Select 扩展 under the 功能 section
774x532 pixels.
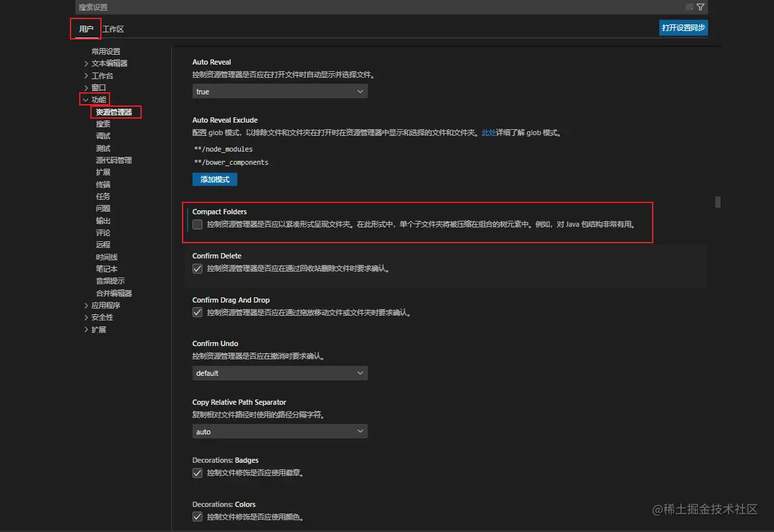(103, 172)
